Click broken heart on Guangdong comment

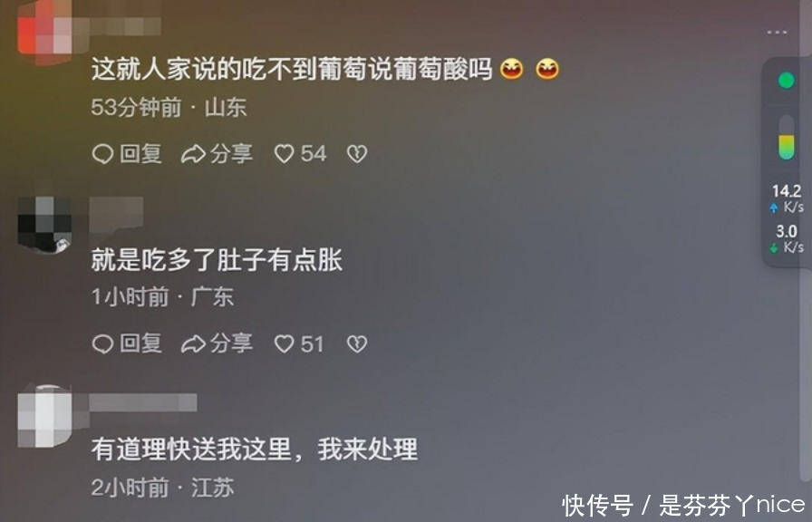pyautogui.click(x=357, y=343)
